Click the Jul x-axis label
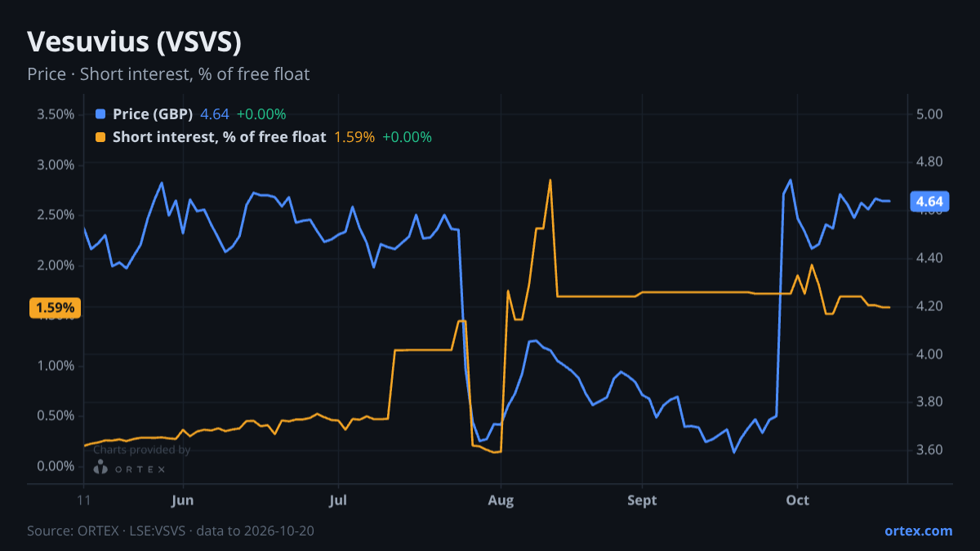 tap(337, 500)
